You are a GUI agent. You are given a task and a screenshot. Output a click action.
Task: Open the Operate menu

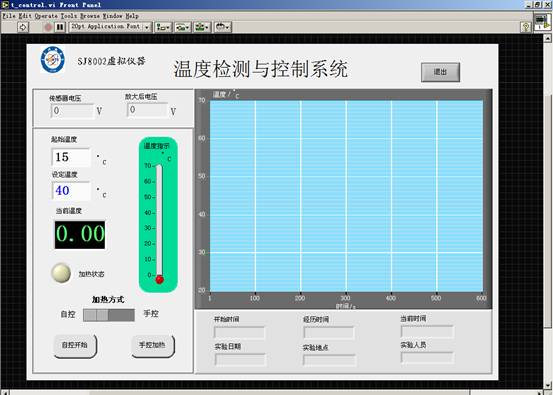(46, 16)
